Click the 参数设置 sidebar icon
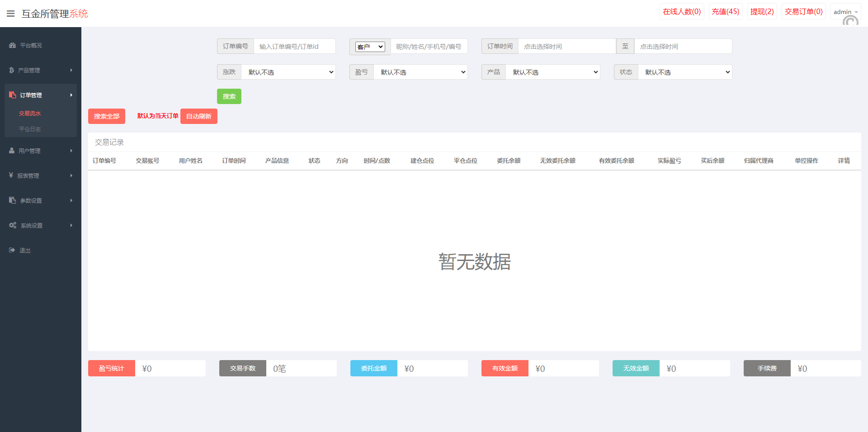 coord(12,200)
